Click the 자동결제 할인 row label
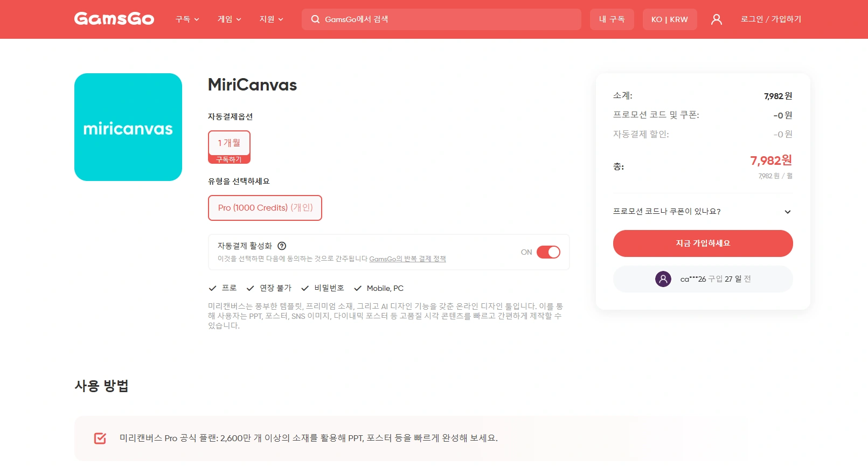 [x=641, y=134]
